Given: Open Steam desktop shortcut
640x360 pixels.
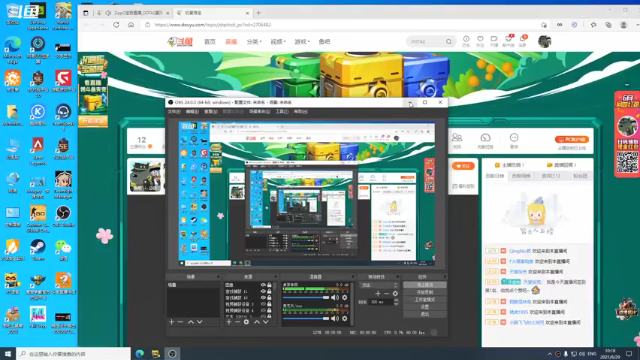Looking at the screenshot, I should coord(38,250).
